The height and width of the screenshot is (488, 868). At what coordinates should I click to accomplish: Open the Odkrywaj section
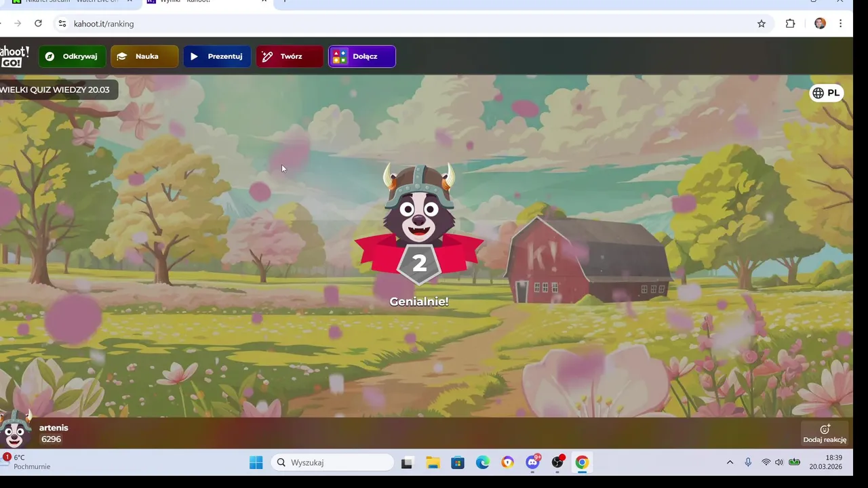pos(72,56)
